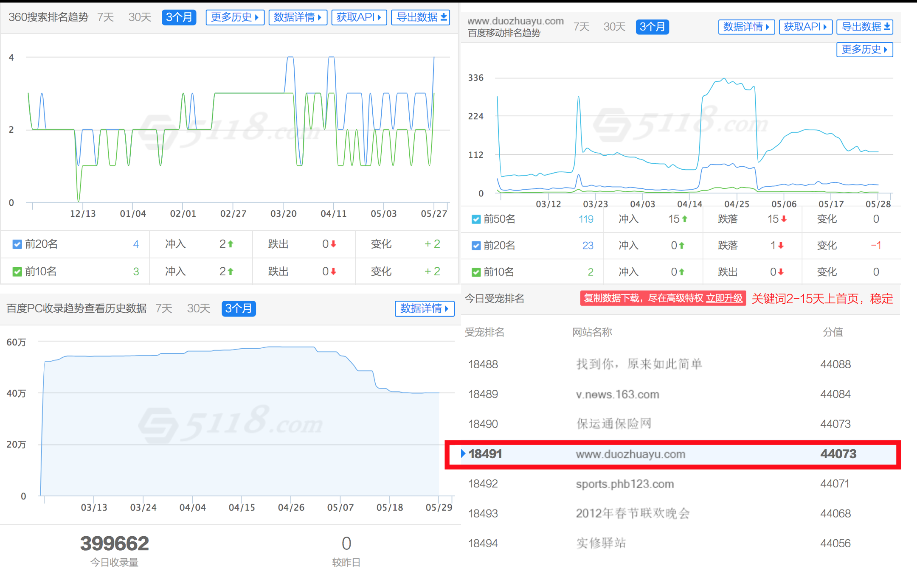The image size is (917, 588).
Task: Select 7天 tab in 百度移动排名趋势
Action: 581,27
